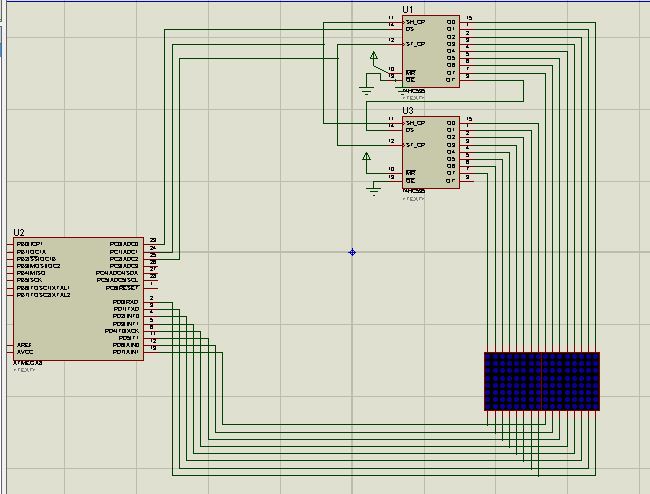Click the U3 reference label
This screenshot has width=650, height=494.
[x=408, y=111]
